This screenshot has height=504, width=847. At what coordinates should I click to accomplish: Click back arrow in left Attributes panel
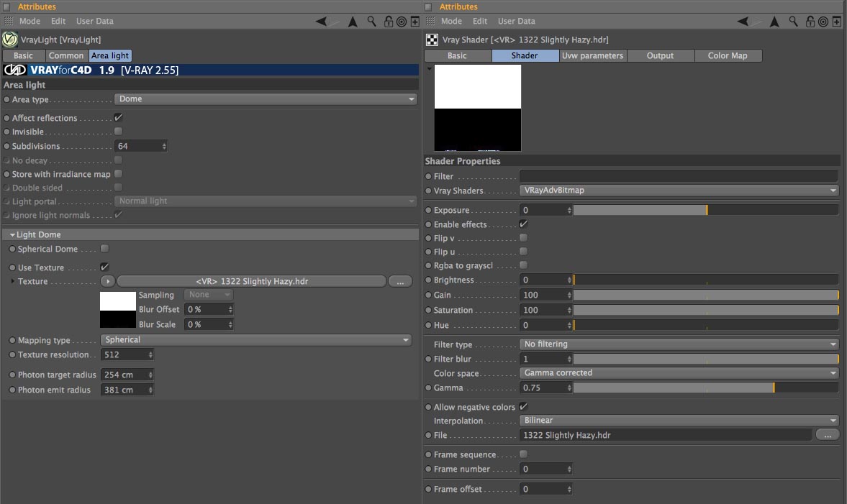pos(322,21)
